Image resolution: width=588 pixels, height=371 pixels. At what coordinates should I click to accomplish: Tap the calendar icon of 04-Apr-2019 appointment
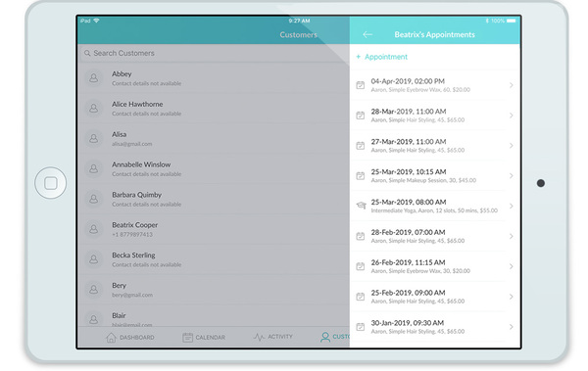[361, 85]
